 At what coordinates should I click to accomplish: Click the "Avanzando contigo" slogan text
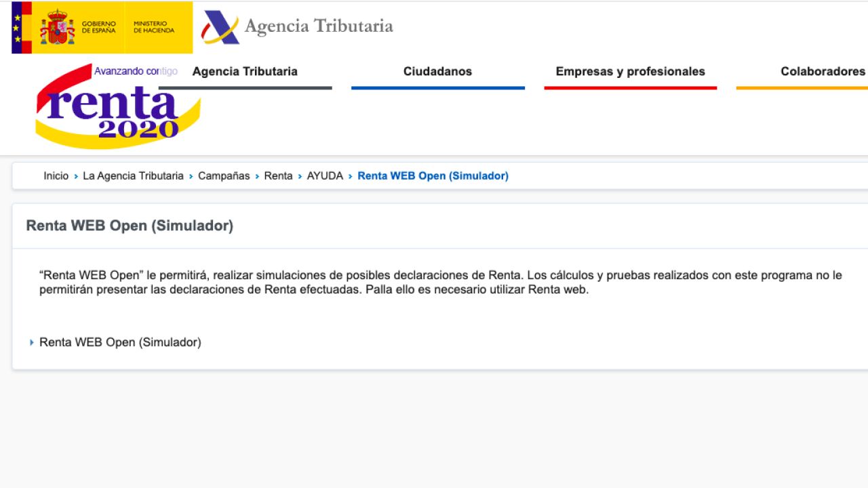[136, 71]
